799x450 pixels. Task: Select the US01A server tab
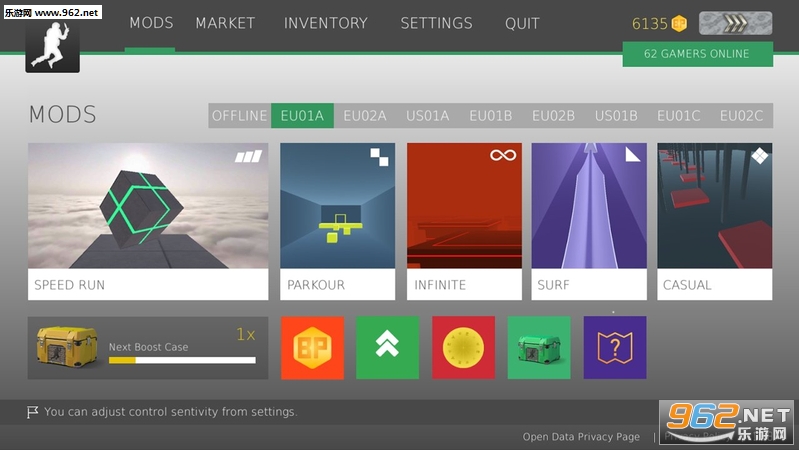coord(428,116)
